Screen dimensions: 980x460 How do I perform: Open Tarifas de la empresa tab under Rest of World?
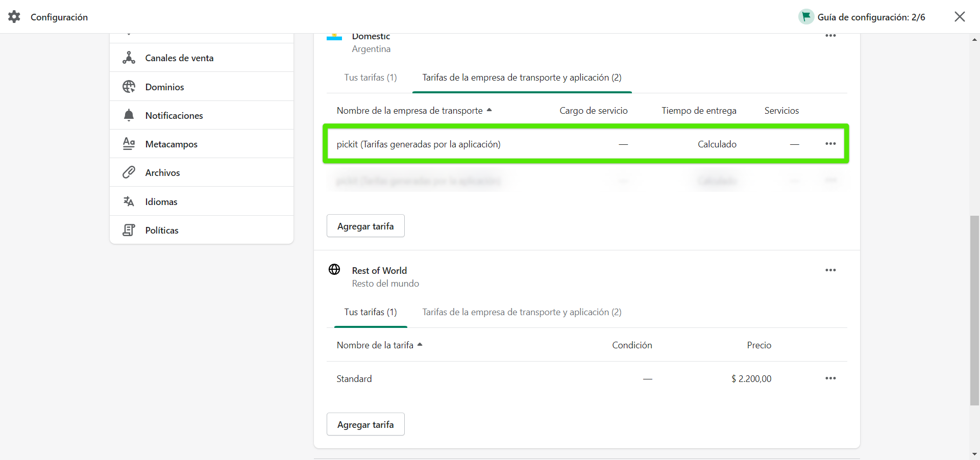pyautogui.click(x=521, y=312)
